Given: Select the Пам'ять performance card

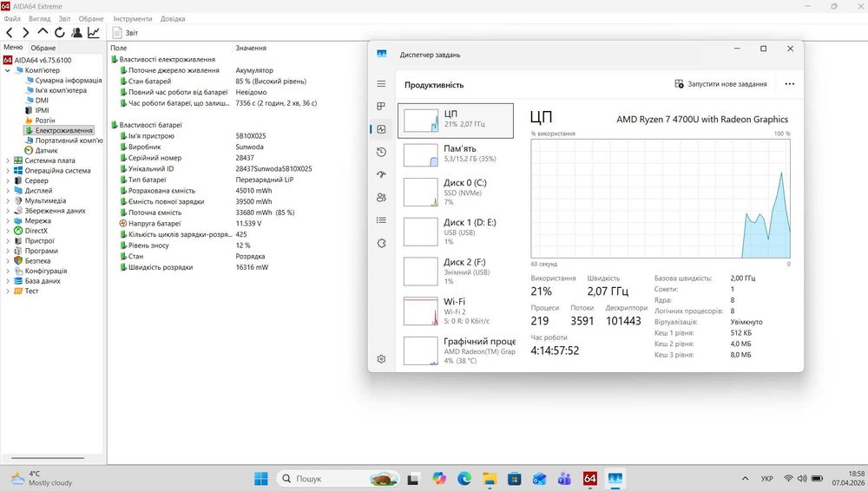Looking at the screenshot, I should pos(456,155).
